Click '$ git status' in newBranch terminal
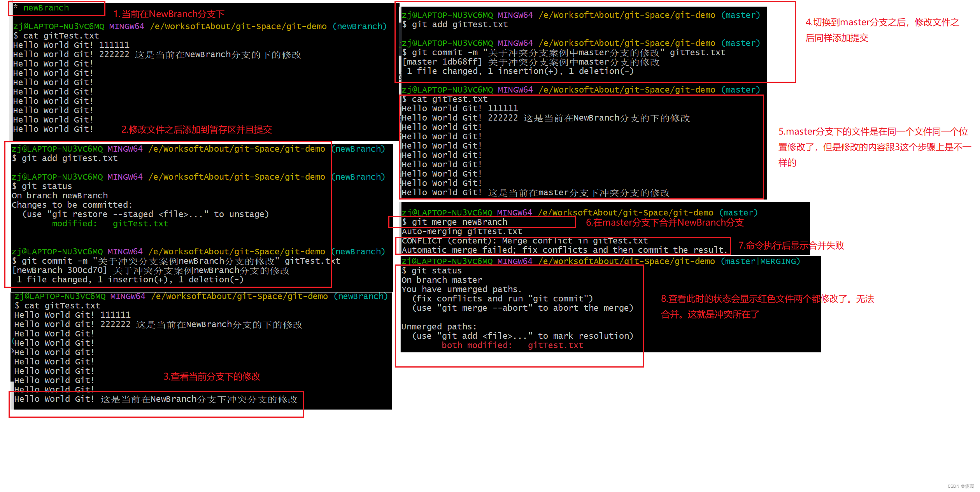The image size is (980, 492). [x=42, y=186]
